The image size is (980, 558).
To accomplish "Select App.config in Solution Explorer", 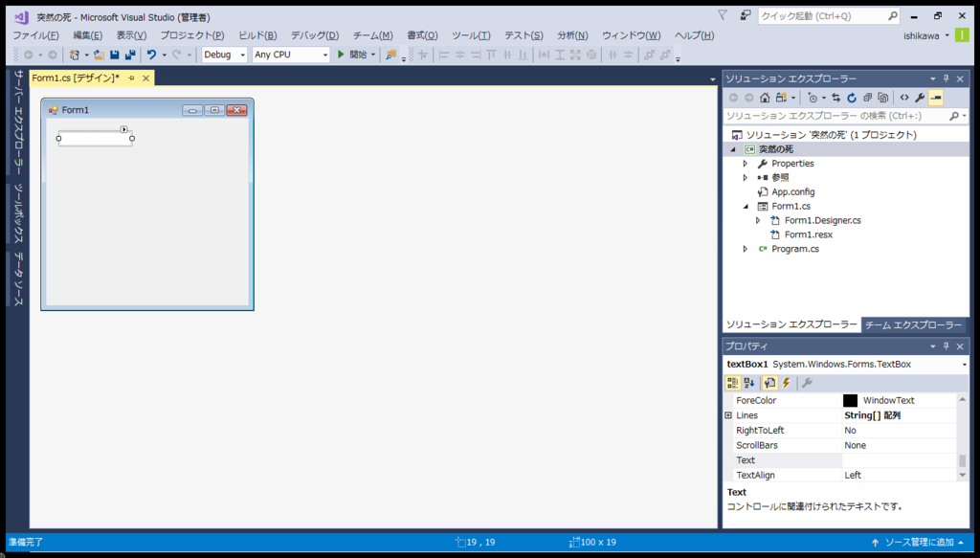I will (793, 192).
